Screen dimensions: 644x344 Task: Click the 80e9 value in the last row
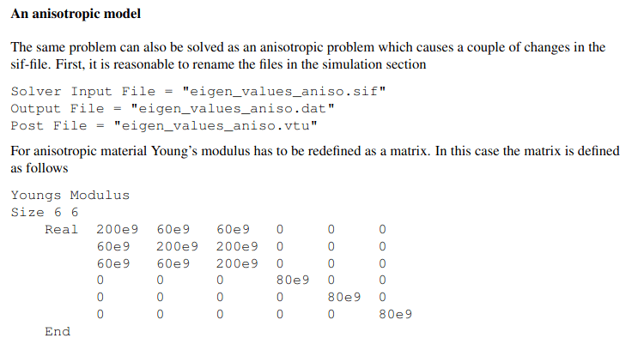click(396, 315)
